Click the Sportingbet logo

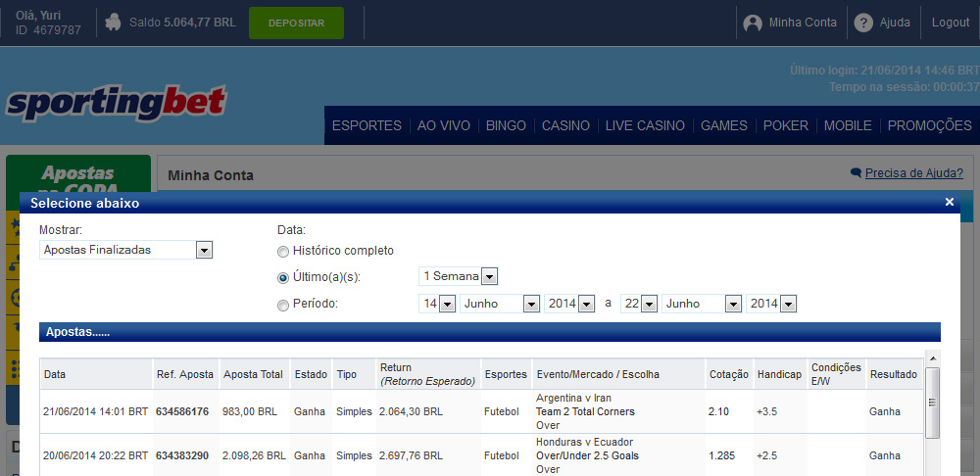click(x=116, y=104)
